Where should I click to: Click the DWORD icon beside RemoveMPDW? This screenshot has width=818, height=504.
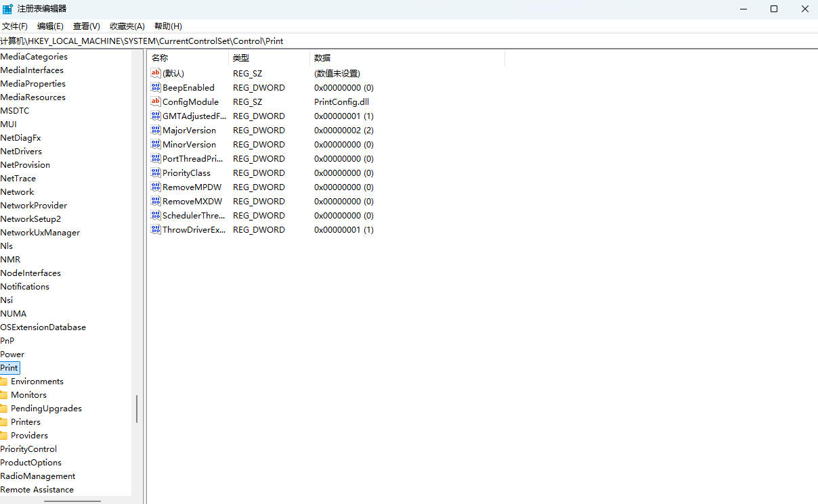(155, 187)
